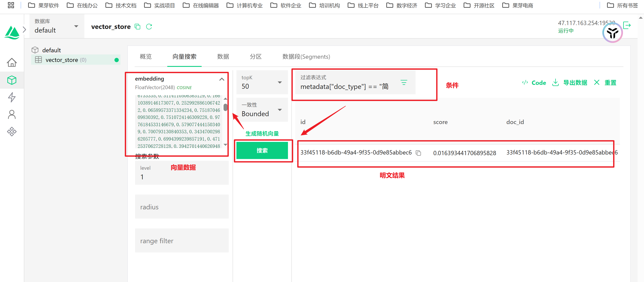644x282 pixels.
Task: Collapse the embedding field section
Action: pyautogui.click(x=221, y=79)
